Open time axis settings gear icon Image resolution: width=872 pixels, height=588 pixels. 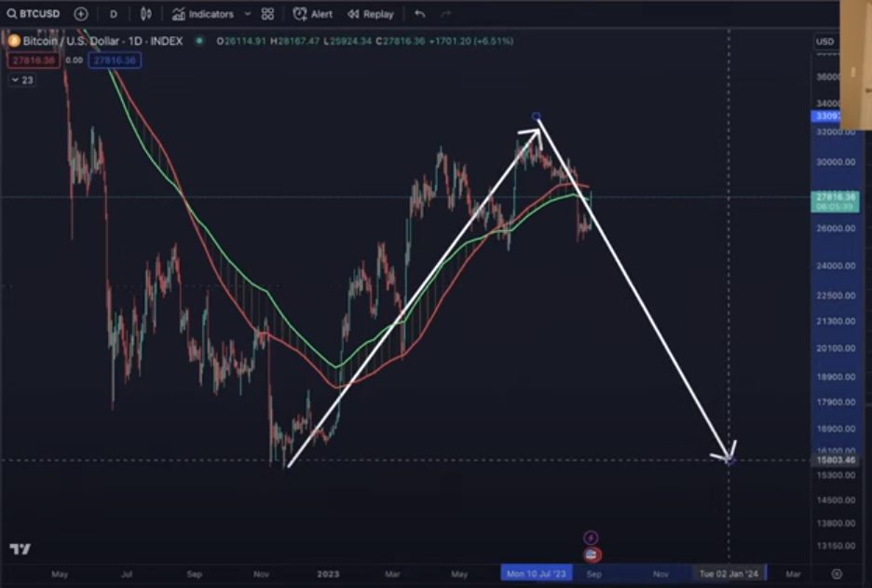click(x=837, y=573)
